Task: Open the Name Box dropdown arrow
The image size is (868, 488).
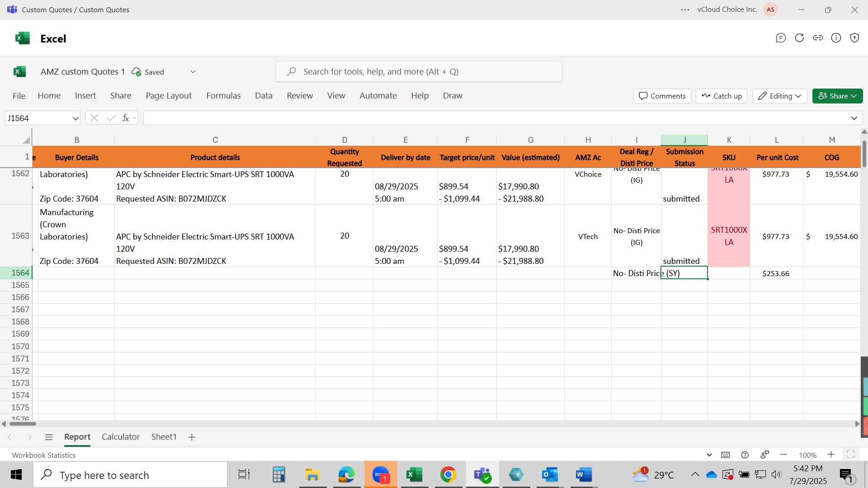Action: [x=75, y=118]
